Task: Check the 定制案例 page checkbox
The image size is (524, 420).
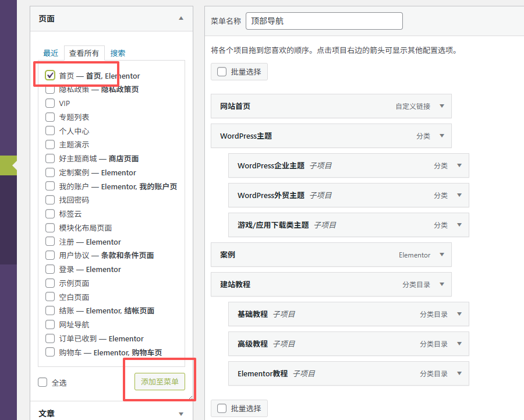Action: (50, 172)
